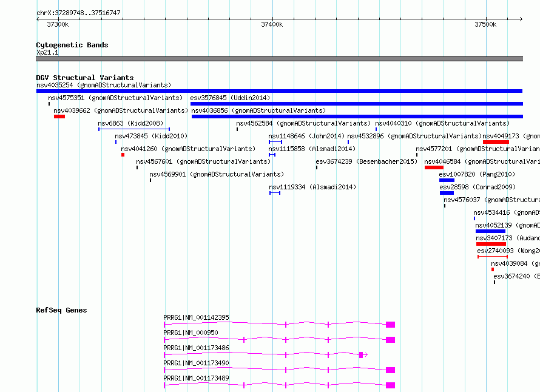
Task: Click the red nsv4049173 variant bar
Action: tap(496, 142)
